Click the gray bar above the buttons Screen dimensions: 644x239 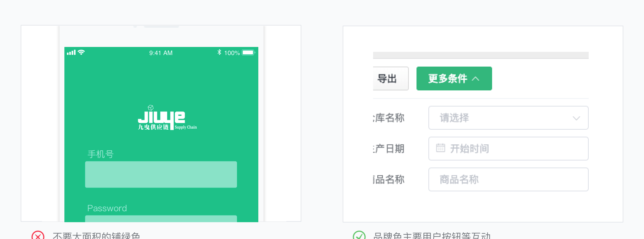(481, 55)
